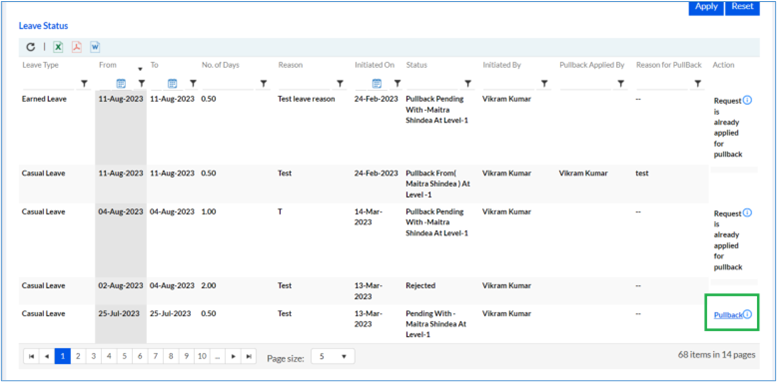The width and height of the screenshot is (777, 382).
Task: Select the 'Test leave reason' cell
Action: (x=306, y=99)
